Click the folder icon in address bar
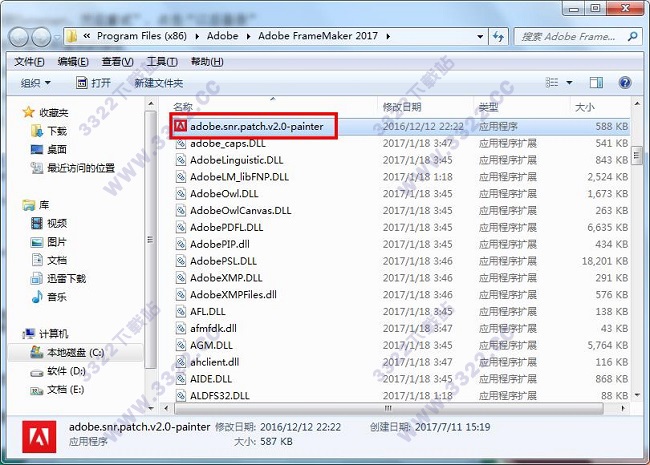 coord(72,36)
